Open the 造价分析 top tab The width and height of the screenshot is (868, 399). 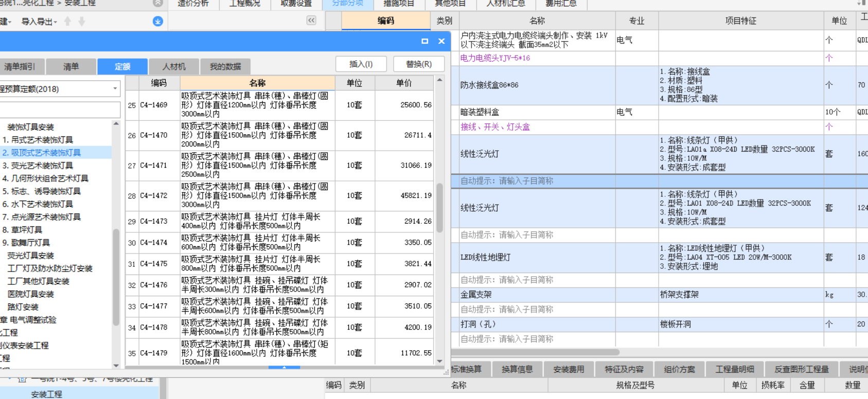(x=193, y=4)
